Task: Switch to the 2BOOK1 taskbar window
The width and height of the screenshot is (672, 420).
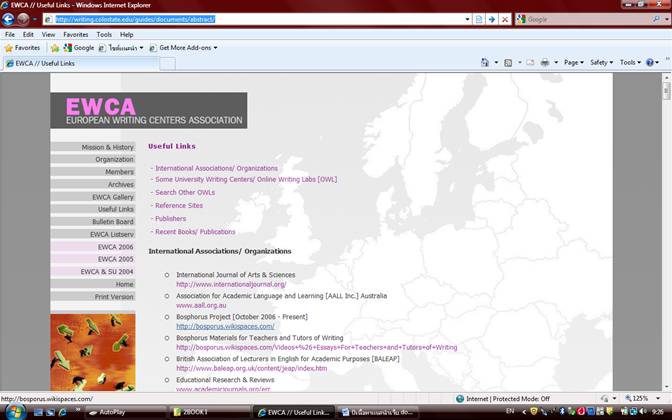Action: [x=210, y=412]
